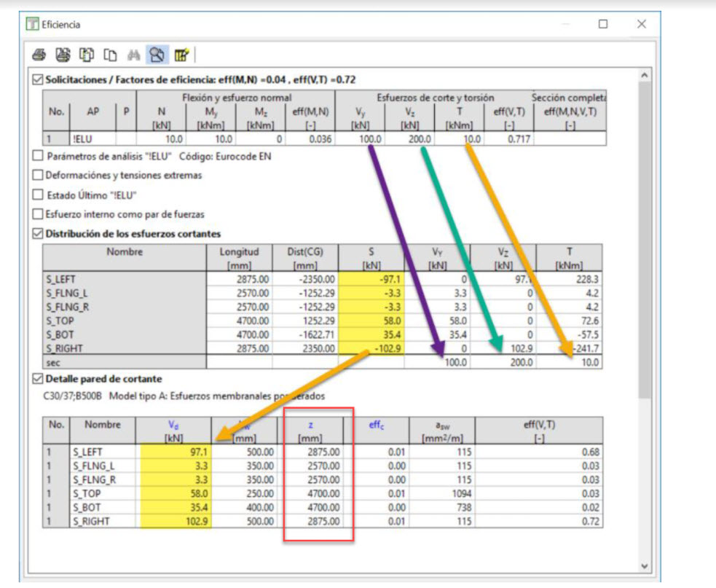Click the binoculars Find icon
The image size is (716, 588).
tap(133, 54)
